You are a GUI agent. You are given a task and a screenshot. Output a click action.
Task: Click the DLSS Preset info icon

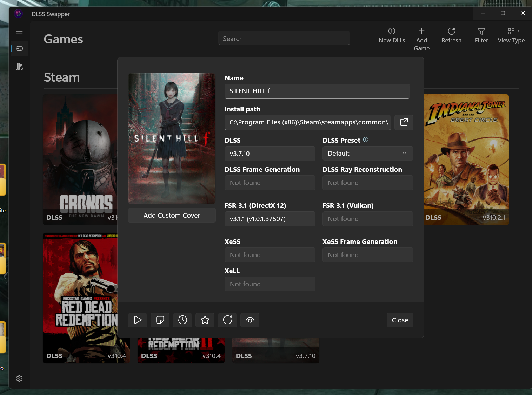(366, 139)
